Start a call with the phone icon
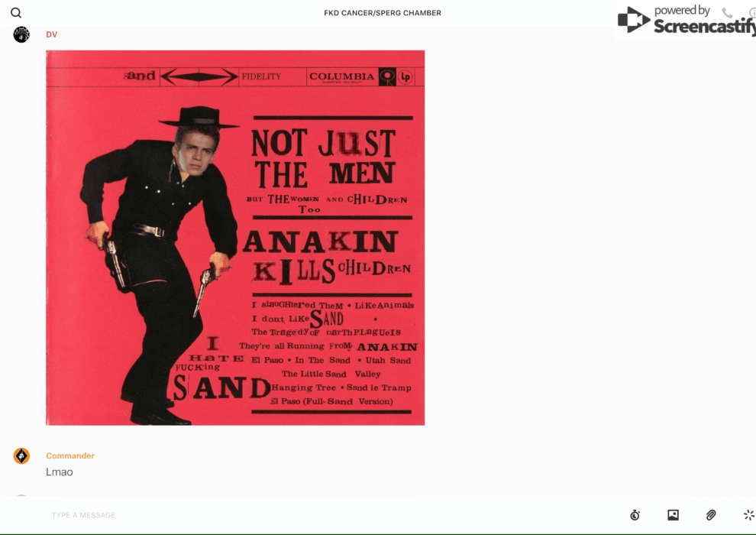 pyautogui.click(x=727, y=13)
